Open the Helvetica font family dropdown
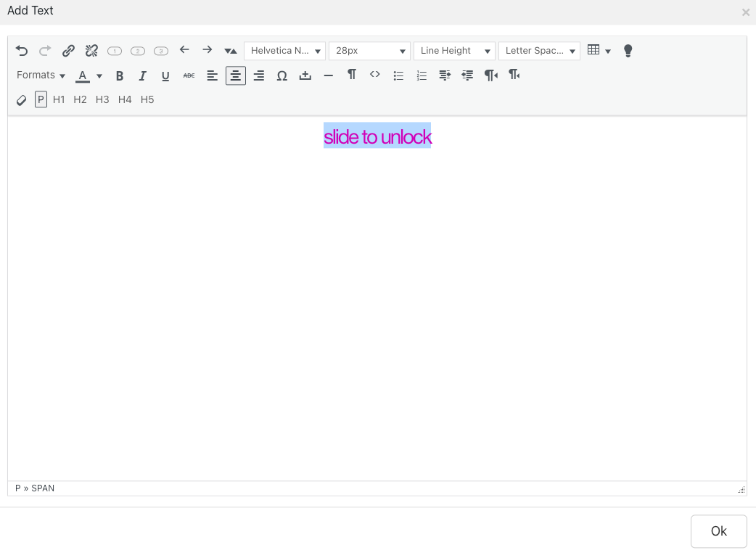The image size is (756, 553). (285, 51)
